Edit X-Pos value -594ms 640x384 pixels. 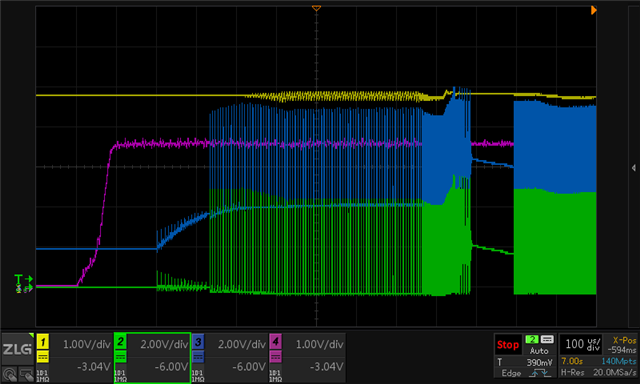point(622,350)
